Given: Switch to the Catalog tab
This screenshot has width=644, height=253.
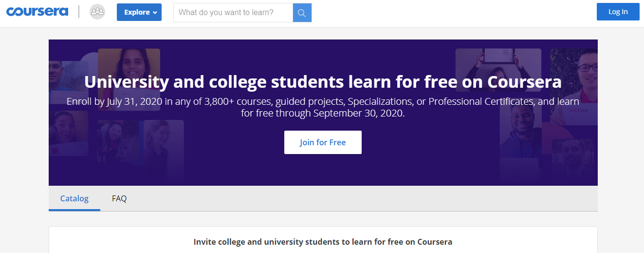Looking at the screenshot, I should (x=74, y=198).
